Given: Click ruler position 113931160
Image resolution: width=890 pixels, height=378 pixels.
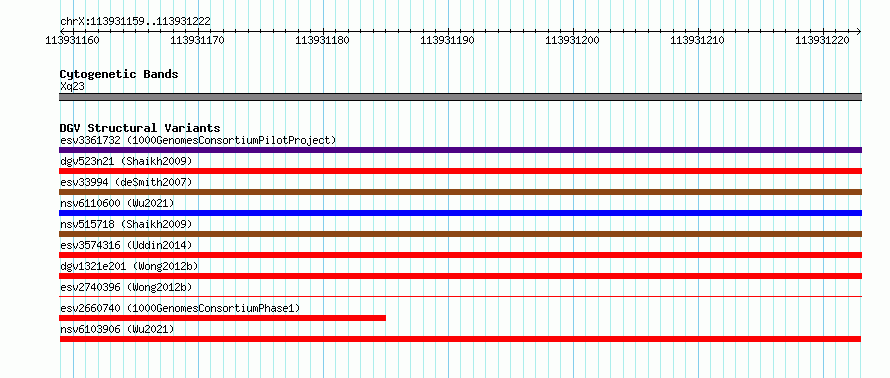Looking at the screenshot, I should [x=73, y=40].
